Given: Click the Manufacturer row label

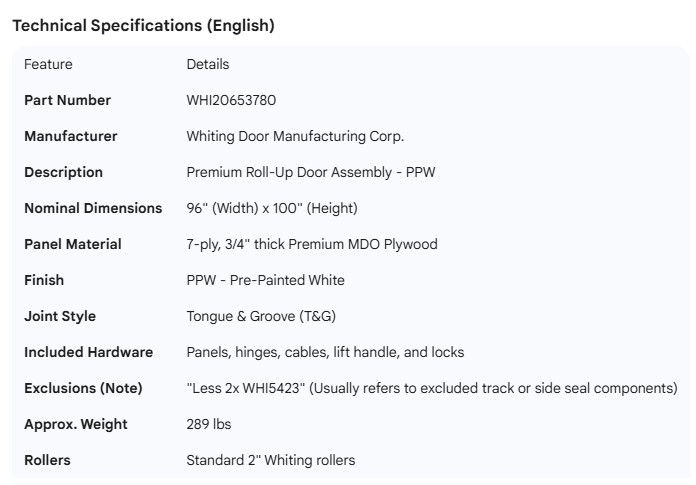Looking at the screenshot, I should point(70,136).
